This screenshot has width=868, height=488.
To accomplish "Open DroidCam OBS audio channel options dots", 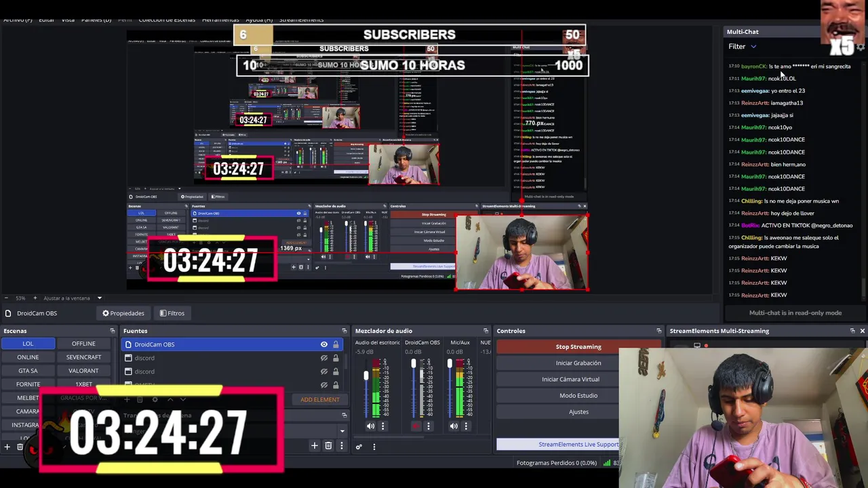I will tap(428, 426).
